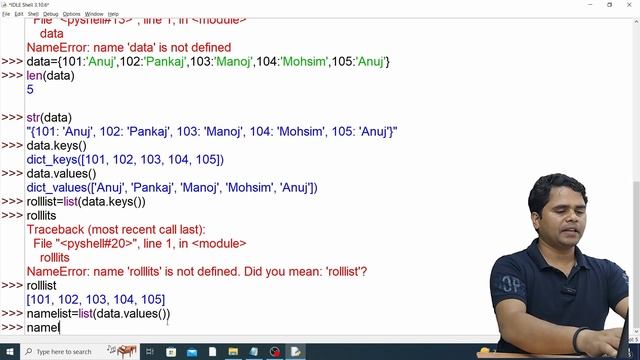Click the 'data.keys()' command line

pyautogui.click(x=56, y=146)
